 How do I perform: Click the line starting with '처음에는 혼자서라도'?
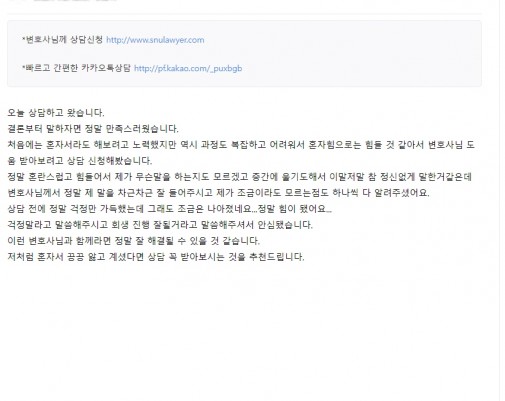(241, 145)
